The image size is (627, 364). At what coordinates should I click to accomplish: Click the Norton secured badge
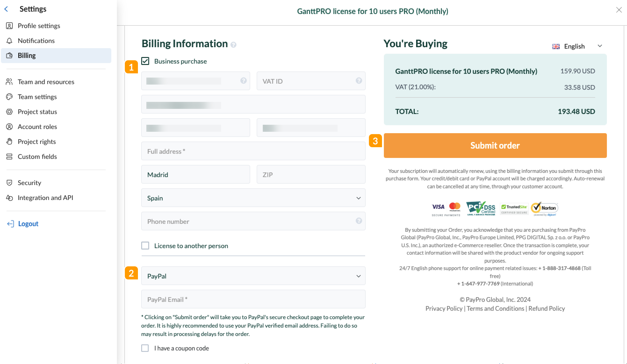(x=544, y=209)
